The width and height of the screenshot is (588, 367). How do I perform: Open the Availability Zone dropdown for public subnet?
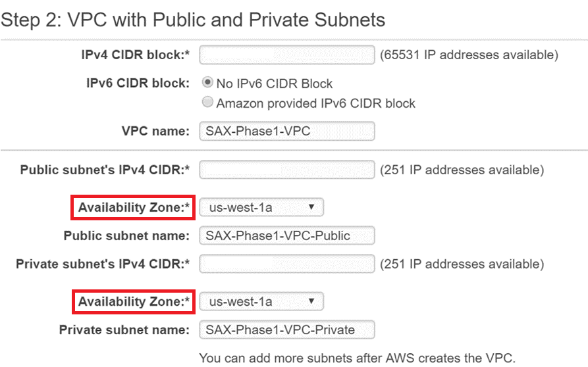(261, 208)
